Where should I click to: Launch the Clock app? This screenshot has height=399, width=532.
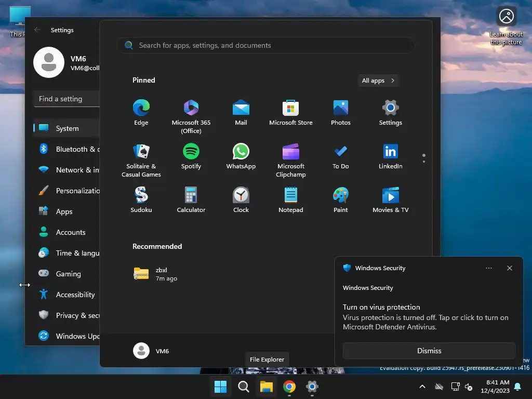(241, 200)
